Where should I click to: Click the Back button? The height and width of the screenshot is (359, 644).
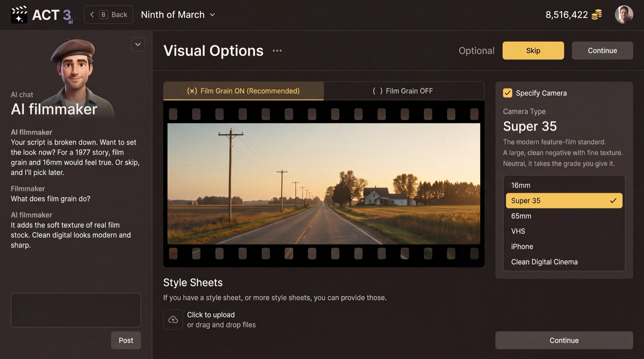108,14
